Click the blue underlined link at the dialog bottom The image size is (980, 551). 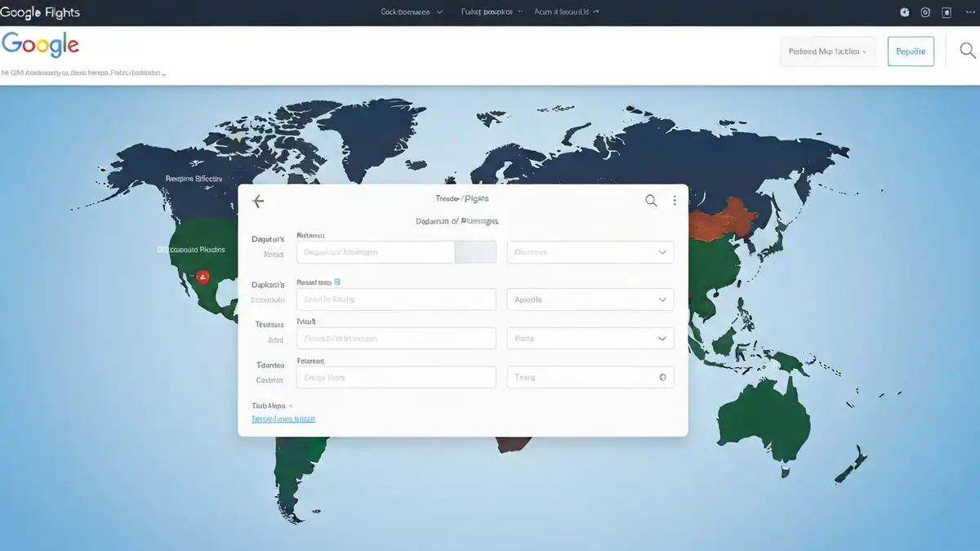coord(283,419)
